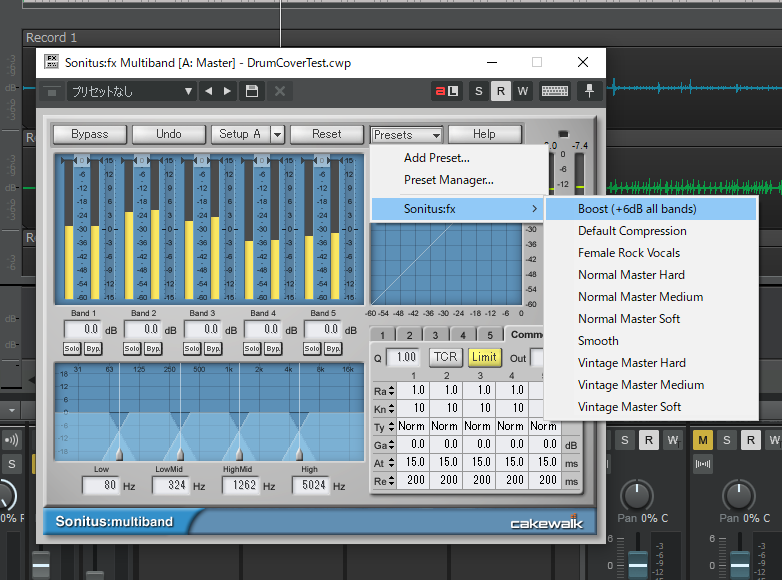Bypass Band 5

click(x=333, y=349)
